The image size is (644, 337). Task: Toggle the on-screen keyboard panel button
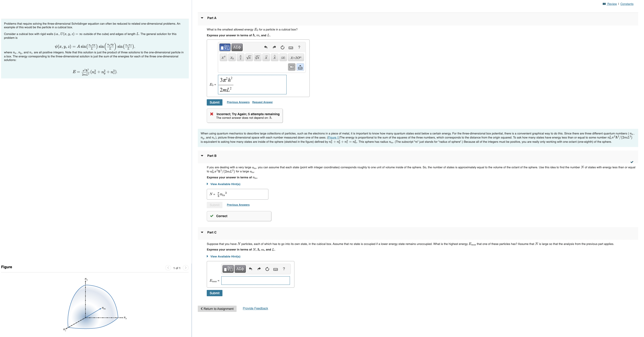300,67
